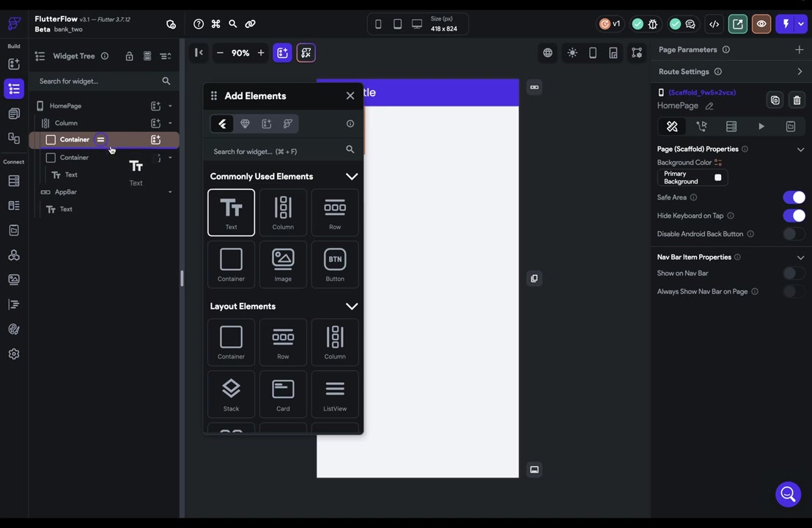The height and width of the screenshot is (528, 812).
Task: Open the Widget Palette in left sidebar
Action: coord(14,65)
